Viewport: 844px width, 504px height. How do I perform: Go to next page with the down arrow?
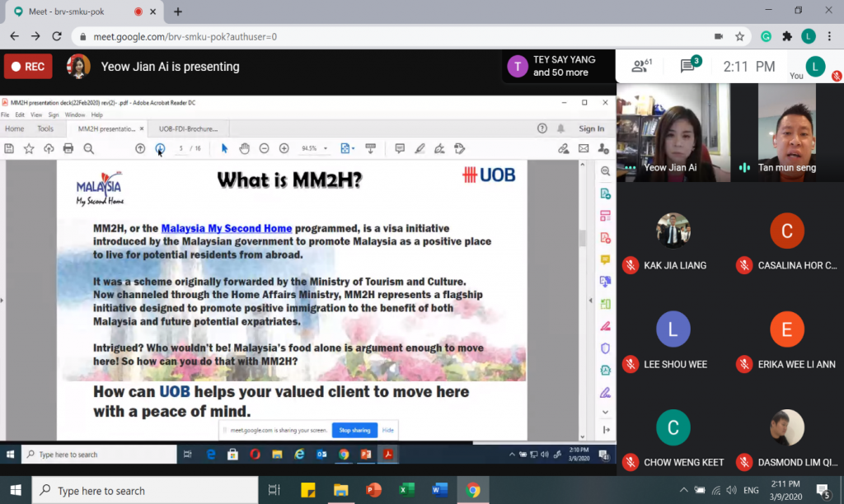click(x=160, y=148)
